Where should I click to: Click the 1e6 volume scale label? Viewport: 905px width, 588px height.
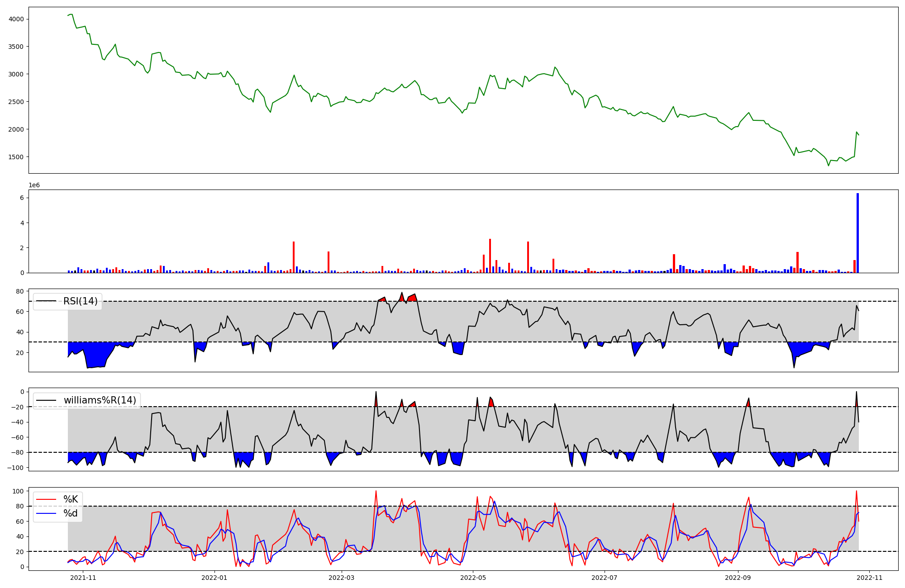[34, 185]
